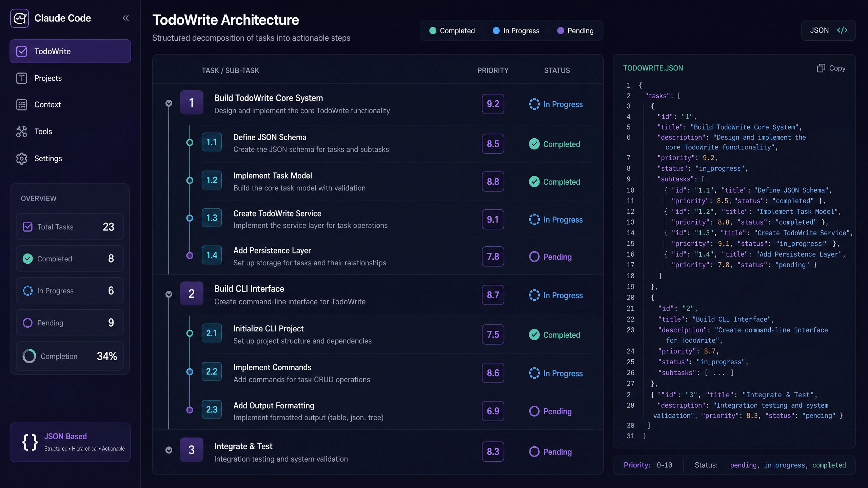Select subtask 1.3 Create TodoWrite Service
Screen dimensions: 868x488
[x=373, y=219]
